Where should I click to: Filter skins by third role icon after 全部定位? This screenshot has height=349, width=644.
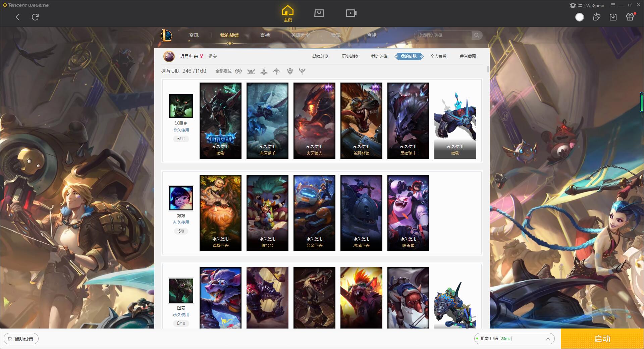tap(264, 71)
